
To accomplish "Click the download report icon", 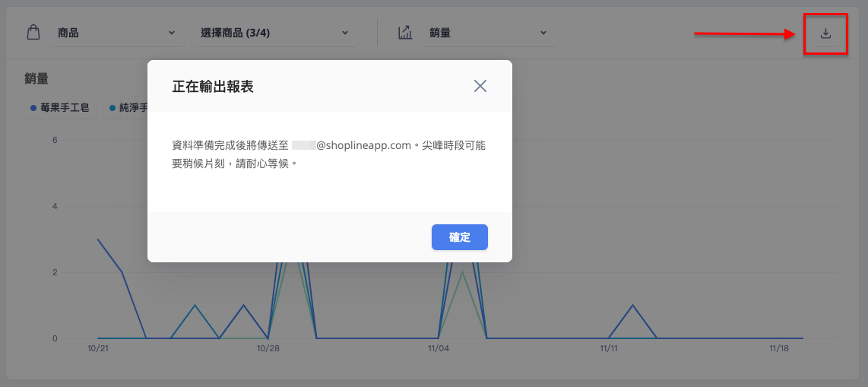I will point(825,33).
